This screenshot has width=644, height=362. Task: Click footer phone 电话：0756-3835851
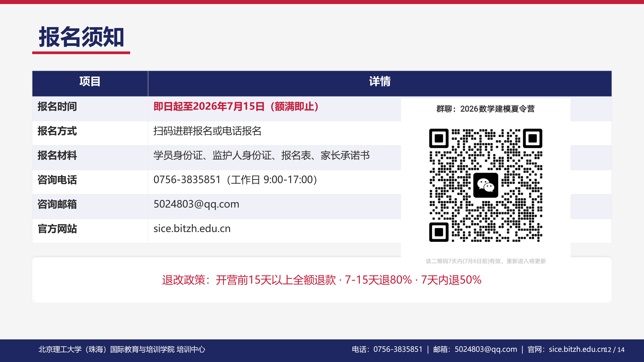pyautogui.click(x=387, y=349)
